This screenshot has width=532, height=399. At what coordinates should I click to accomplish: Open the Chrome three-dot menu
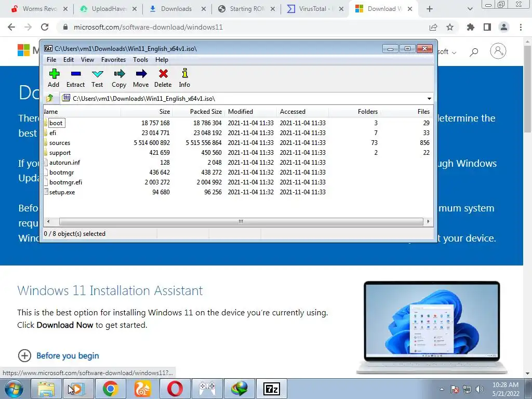click(x=521, y=27)
